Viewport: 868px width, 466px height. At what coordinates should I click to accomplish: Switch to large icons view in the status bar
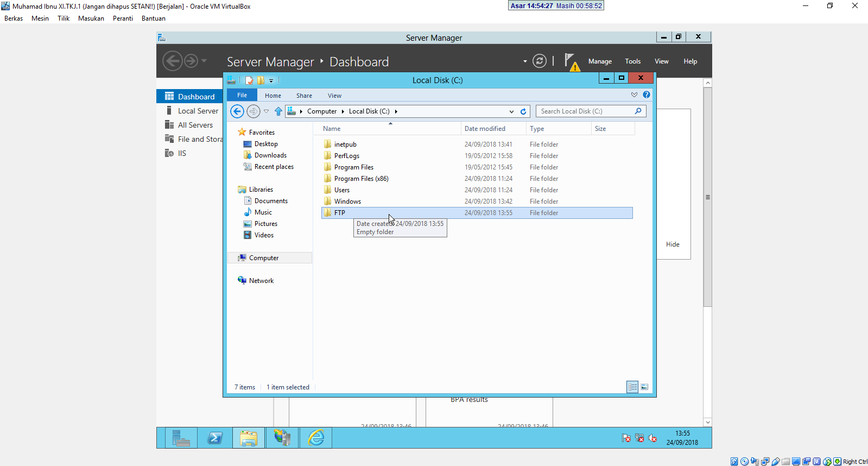644,387
